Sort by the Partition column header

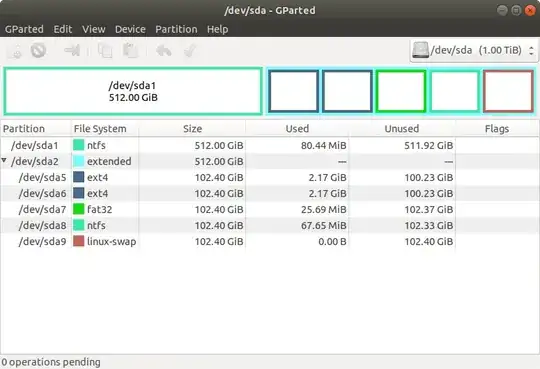click(x=35, y=129)
